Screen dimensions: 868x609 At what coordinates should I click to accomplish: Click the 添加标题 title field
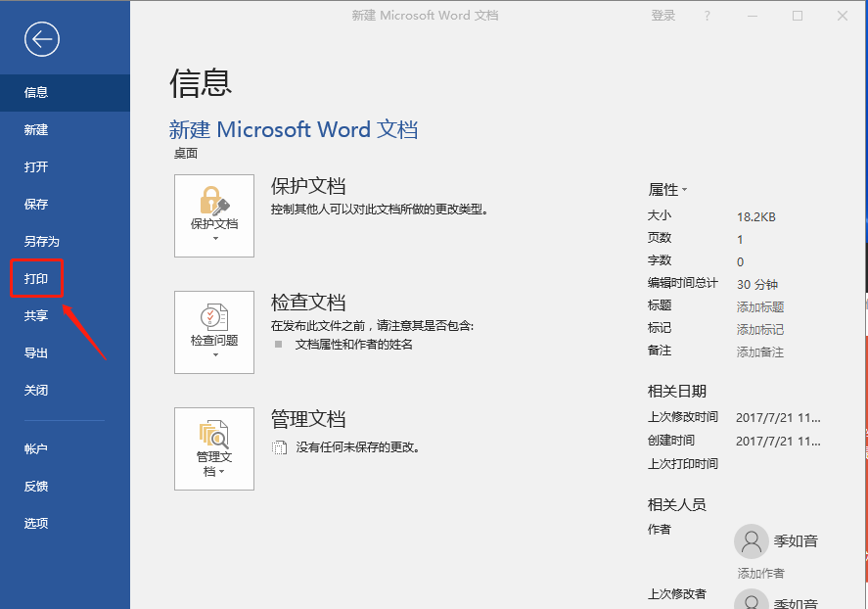tap(760, 306)
